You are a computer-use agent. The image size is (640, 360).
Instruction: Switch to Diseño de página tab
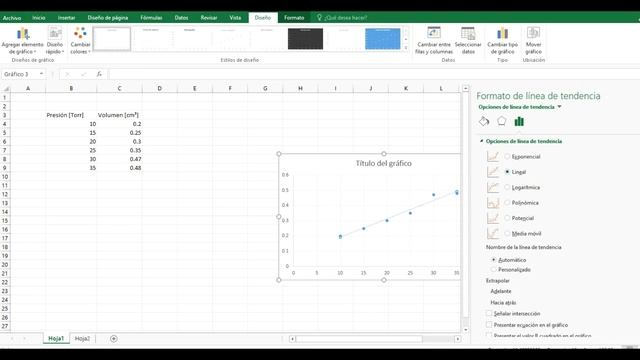[x=108, y=18]
